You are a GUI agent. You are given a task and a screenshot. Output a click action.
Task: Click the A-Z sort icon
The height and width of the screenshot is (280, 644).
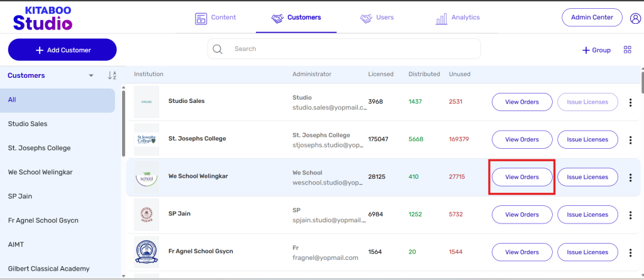[112, 75]
